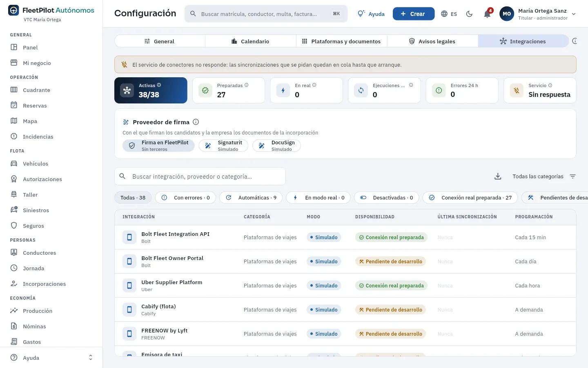This screenshot has width=588, height=368.
Task: Click Ayuda in the top bar
Action: click(x=371, y=14)
